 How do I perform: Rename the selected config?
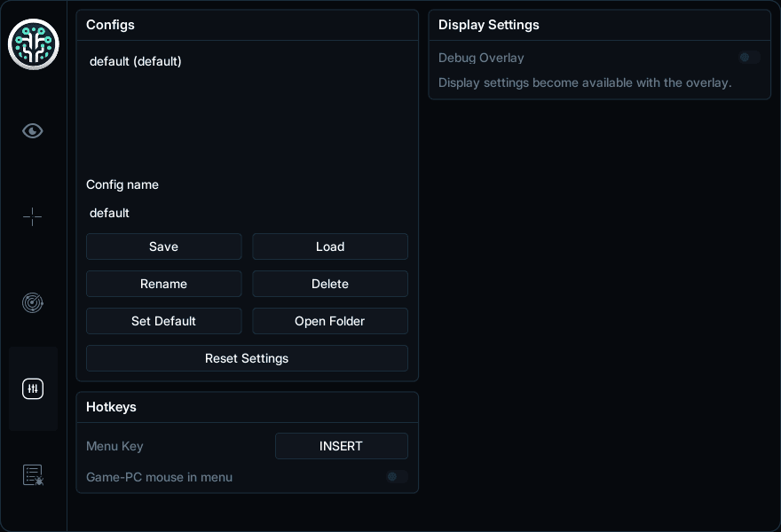(164, 284)
